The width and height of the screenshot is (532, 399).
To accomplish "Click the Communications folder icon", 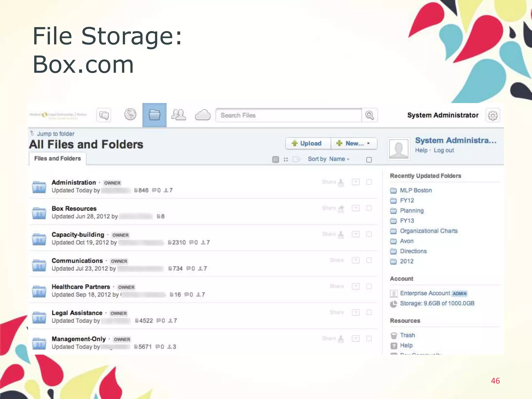I will (x=39, y=265).
